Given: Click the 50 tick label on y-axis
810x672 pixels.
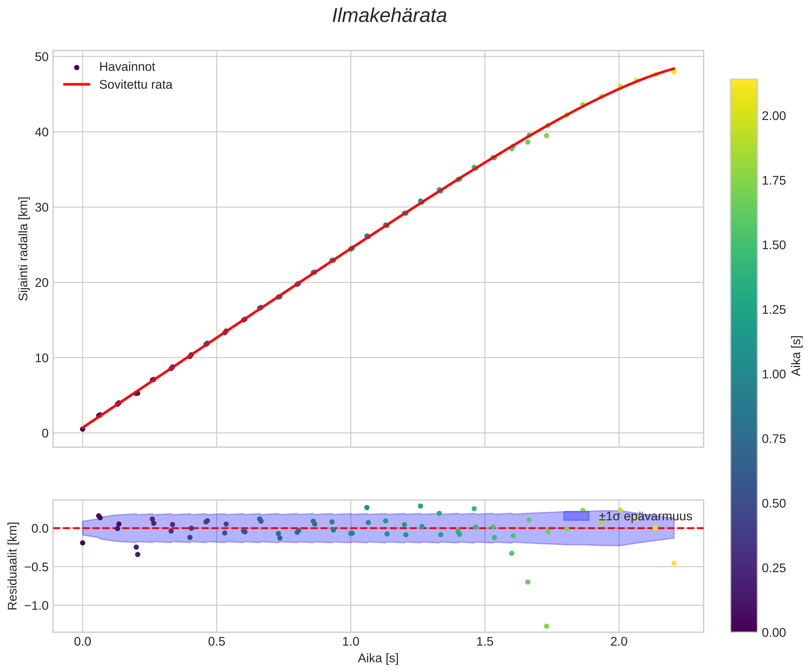Looking at the screenshot, I should [x=42, y=57].
